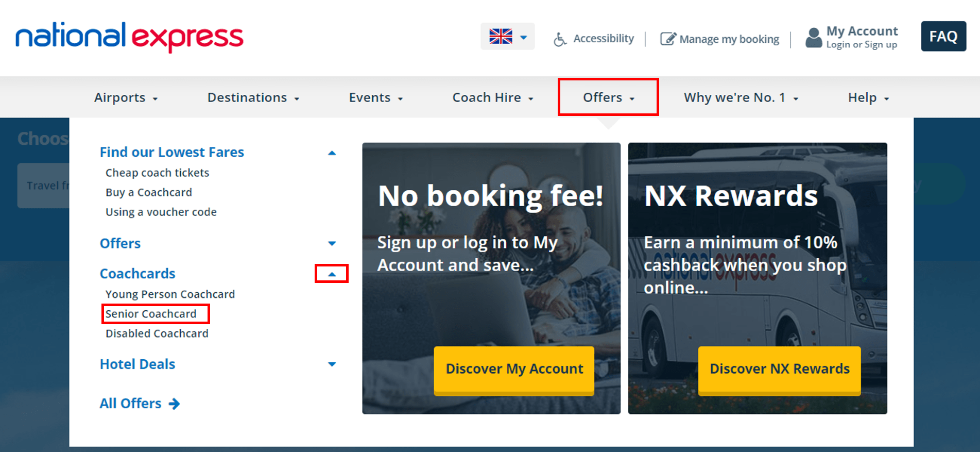Click the Discover My Account button
The image size is (980, 452).
point(514,369)
